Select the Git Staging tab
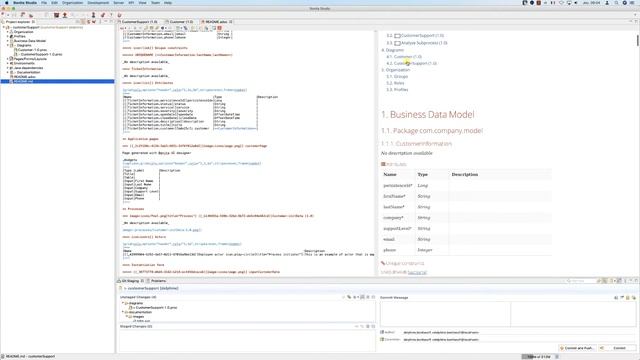640x360 pixels. click(130, 281)
